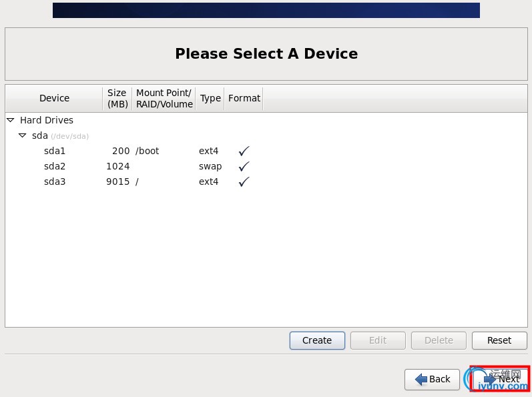Click the Reset button
Viewport: 532px width, 397px height.
coord(499,340)
